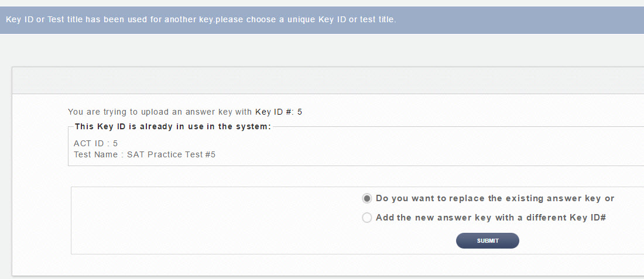Click the 'Test Name' label
Screen dimensions: 644x279
point(95,155)
